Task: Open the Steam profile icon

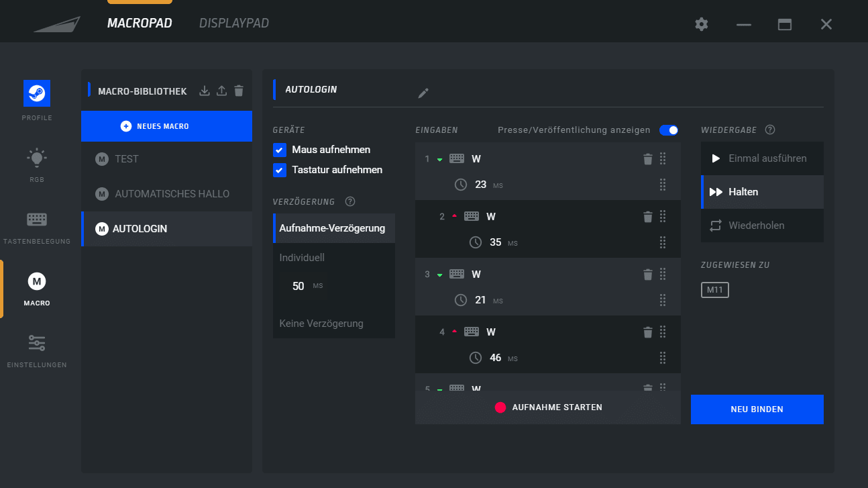Action: click(37, 93)
